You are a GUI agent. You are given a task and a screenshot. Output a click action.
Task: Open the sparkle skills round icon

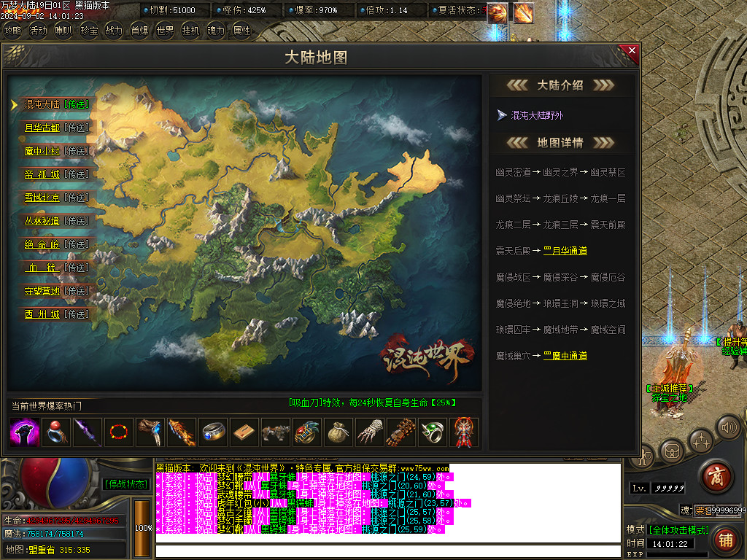pyautogui.click(x=702, y=440)
